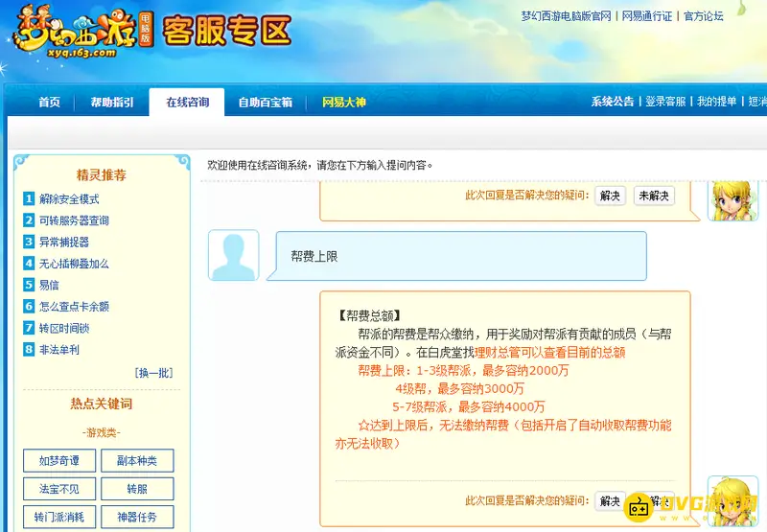Open the 异常捕捉器 recommendation
Screen dimensions: 767x532
pos(64,243)
